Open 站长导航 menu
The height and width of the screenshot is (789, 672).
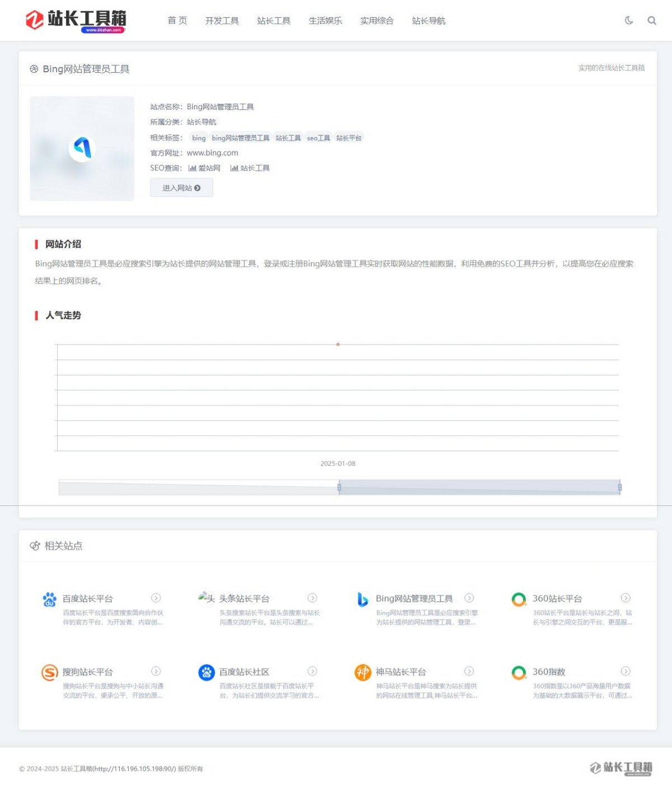coord(428,21)
